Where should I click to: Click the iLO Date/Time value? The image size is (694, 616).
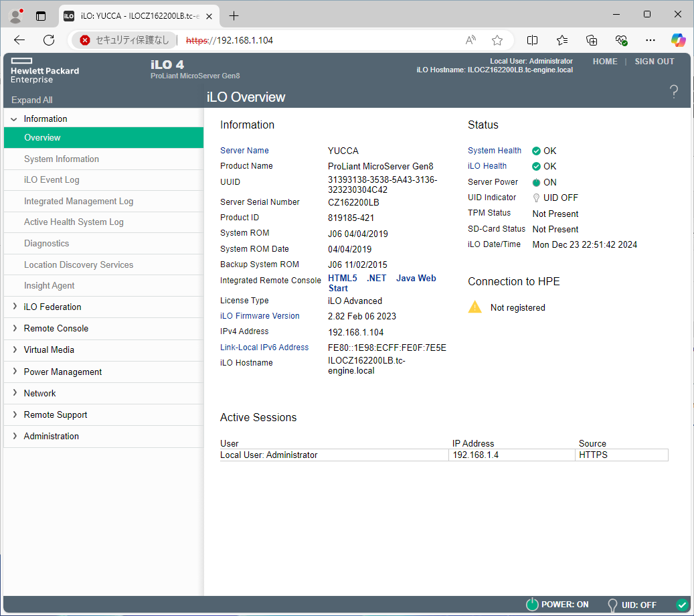tap(585, 244)
